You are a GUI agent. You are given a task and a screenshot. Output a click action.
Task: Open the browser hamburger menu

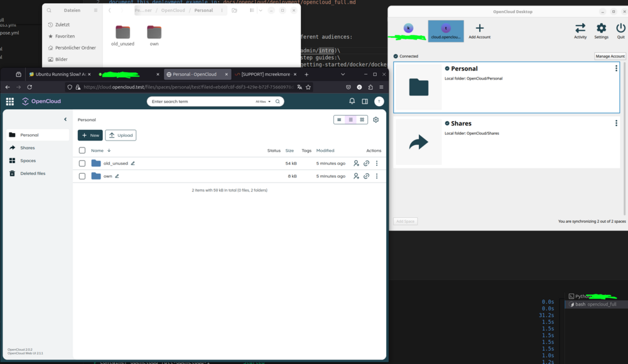pyautogui.click(x=381, y=87)
